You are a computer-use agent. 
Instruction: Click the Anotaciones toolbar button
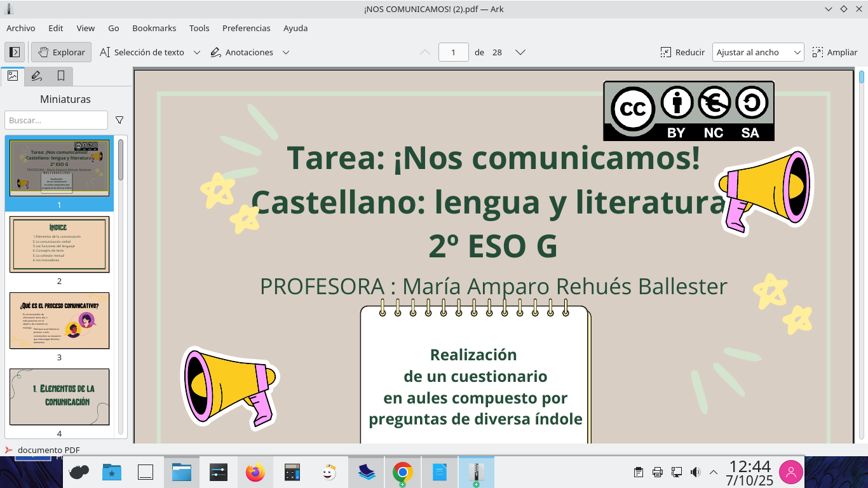coord(242,52)
